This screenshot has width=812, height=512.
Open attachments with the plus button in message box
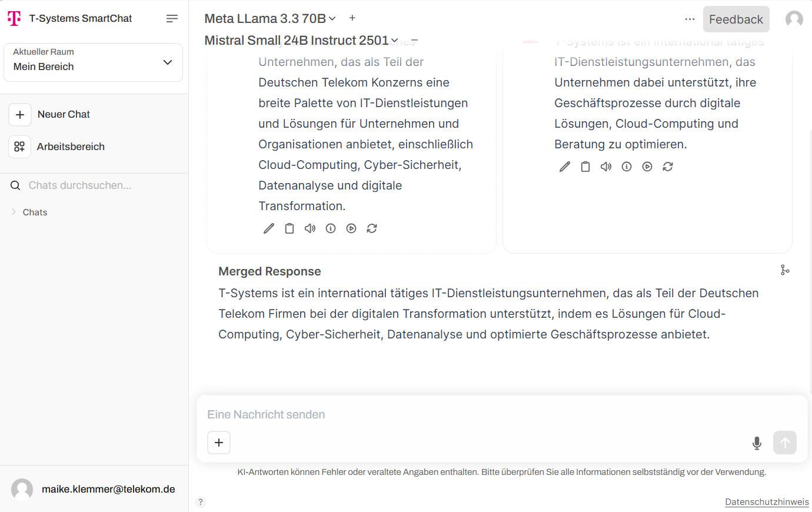click(219, 443)
